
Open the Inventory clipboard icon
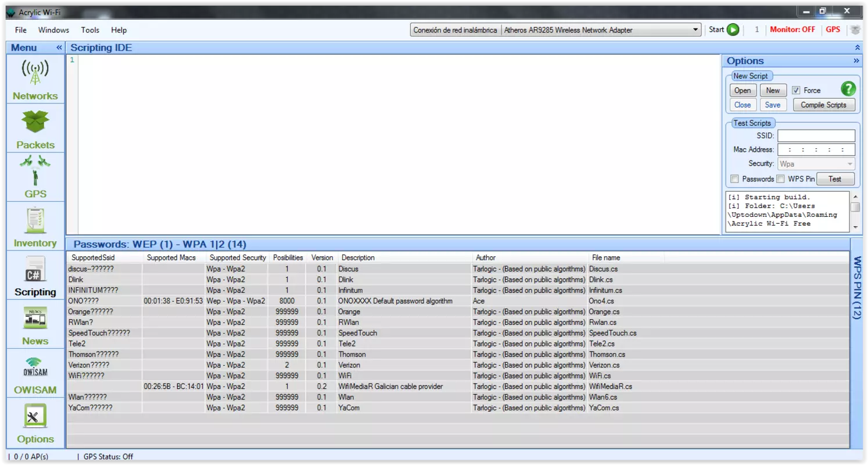tap(35, 220)
